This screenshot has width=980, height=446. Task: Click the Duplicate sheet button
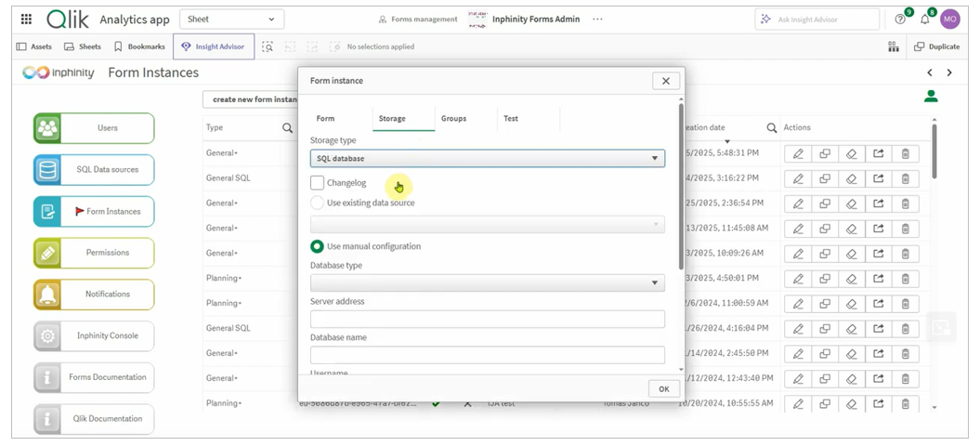pos(937,46)
